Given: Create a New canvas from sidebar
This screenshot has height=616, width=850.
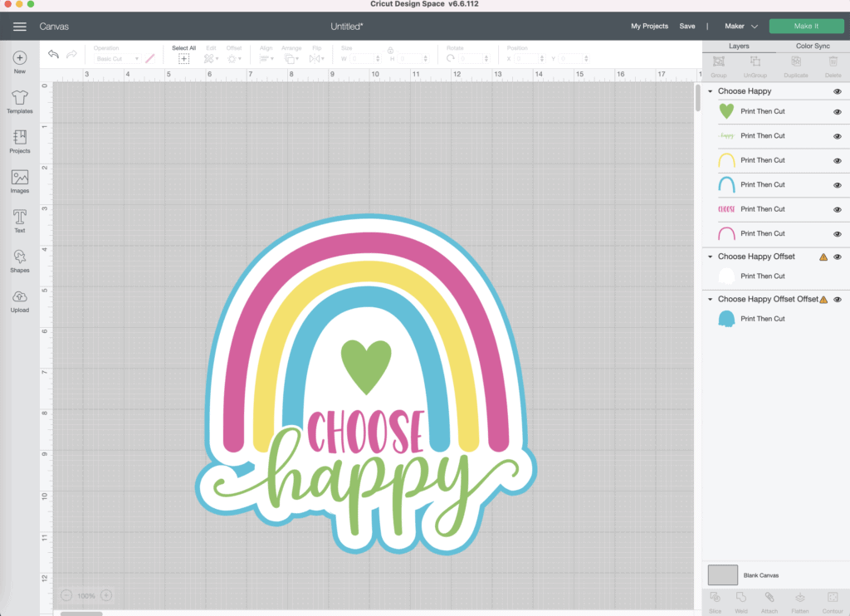Looking at the screenshot, I should (x=20, y=62).
